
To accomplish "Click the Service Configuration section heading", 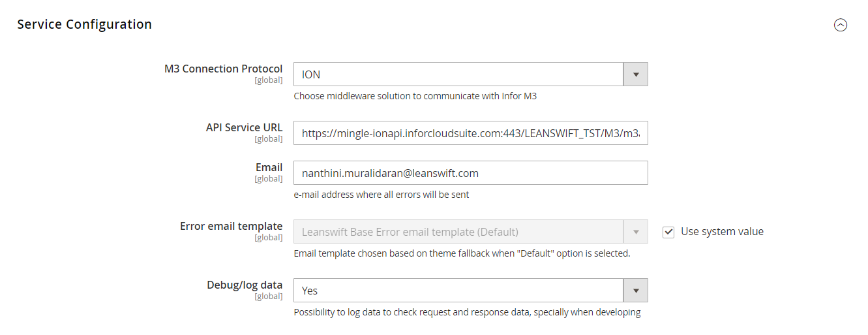I will [85, 25].
